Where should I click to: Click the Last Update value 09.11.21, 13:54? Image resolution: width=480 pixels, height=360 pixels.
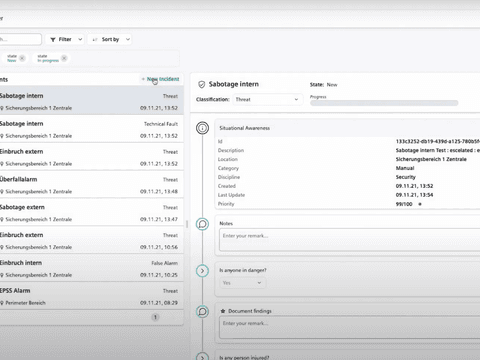414,195
